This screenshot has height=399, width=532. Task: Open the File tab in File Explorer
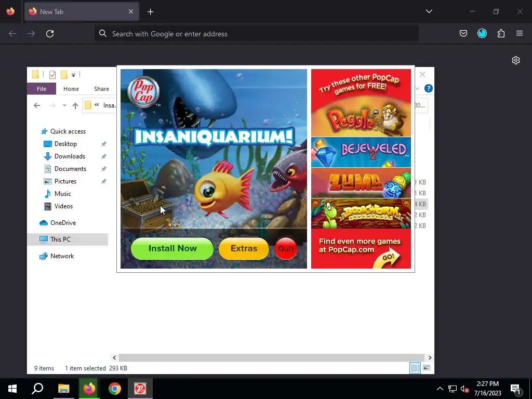42,89
